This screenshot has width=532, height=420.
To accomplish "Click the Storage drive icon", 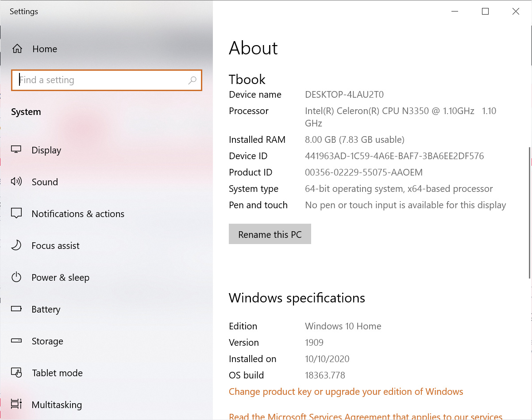I will click(x=16, y=341).
